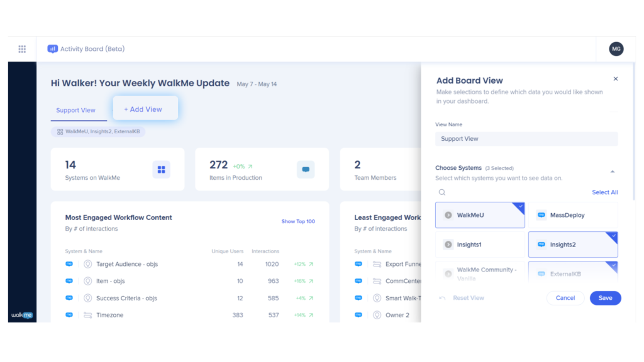Click the search magnifier in Choose Systems
This screenshot has height=362, width=644.
(x=442, y=192)
